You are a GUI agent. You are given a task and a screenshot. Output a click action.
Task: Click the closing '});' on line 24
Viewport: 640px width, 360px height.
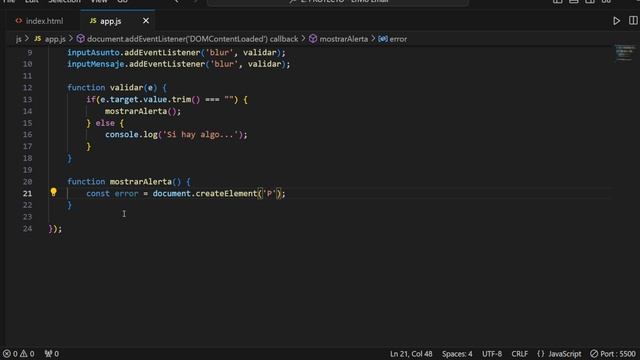coord(55,229)
